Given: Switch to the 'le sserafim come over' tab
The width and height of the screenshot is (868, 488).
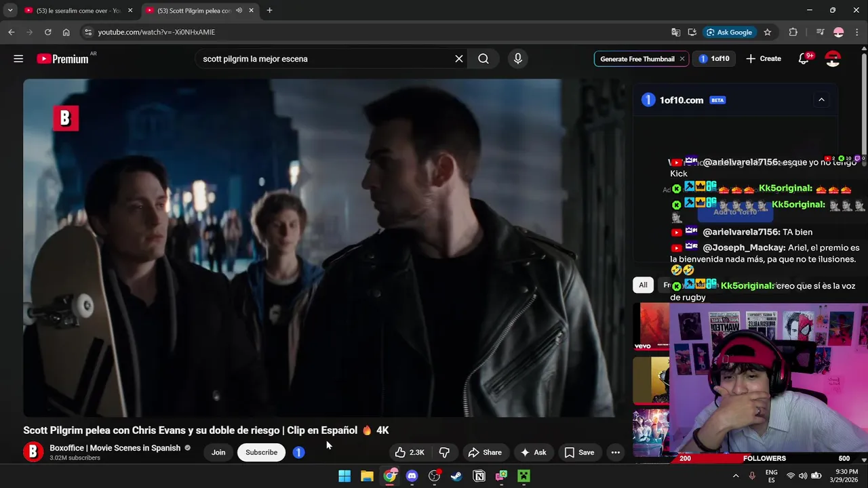Looking at the screenshot, I should pos(78,10).
